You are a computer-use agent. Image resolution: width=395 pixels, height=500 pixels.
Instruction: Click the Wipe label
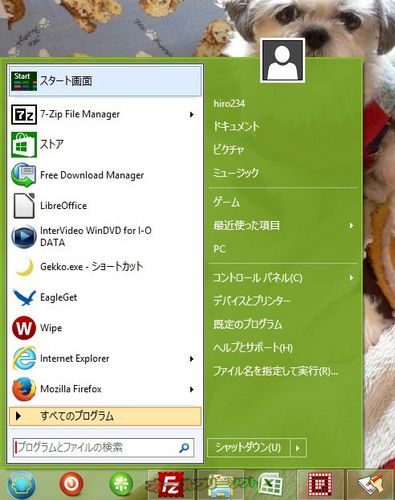[x=51, y=328]
